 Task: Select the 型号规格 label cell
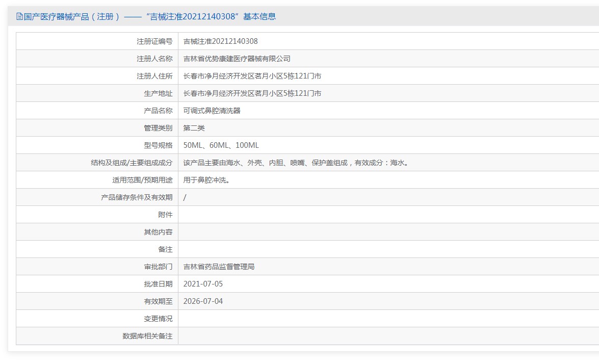coord(97,145)
